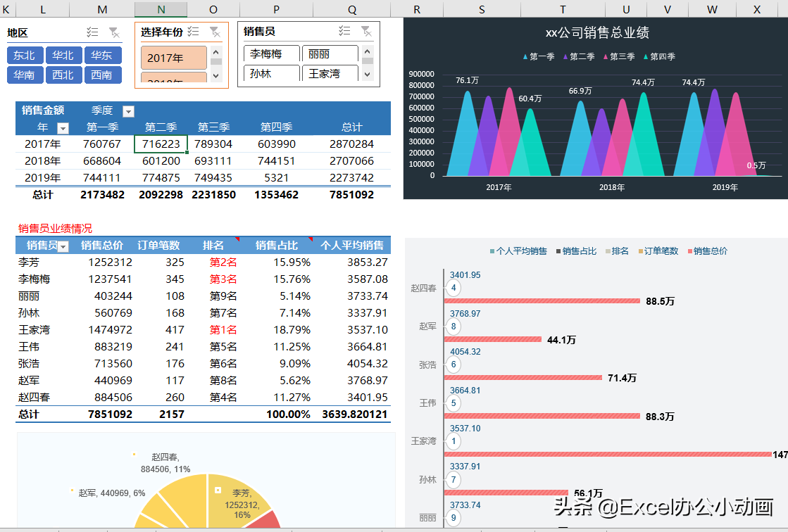Click 李芳 sales total 1252312
Image resolution: width=788 pixels, height=532 pixels.
102,262
